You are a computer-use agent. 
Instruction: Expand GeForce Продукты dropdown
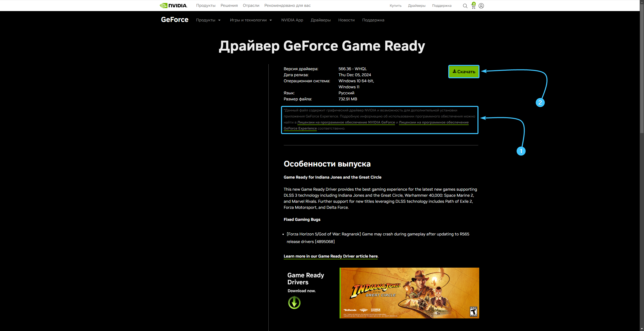pos(208,20)
